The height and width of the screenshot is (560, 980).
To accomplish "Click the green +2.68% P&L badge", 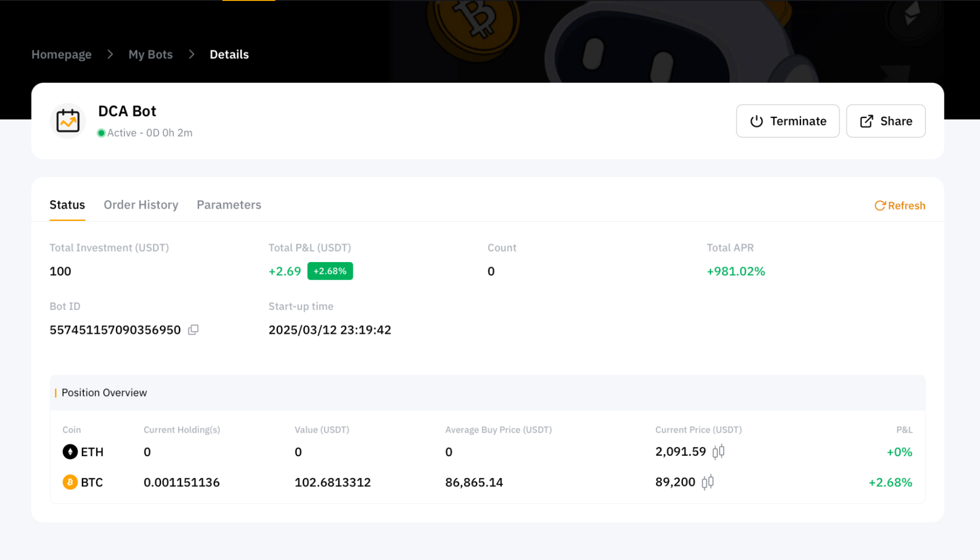I will (x=329, y=271).
